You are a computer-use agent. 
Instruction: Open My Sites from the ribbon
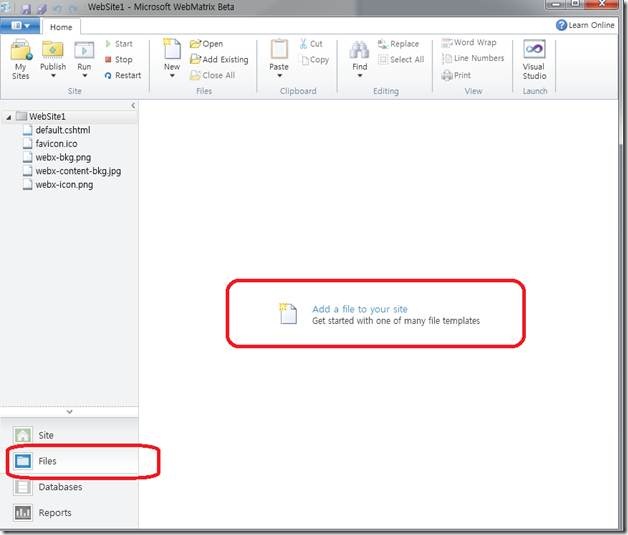point(21,59)
